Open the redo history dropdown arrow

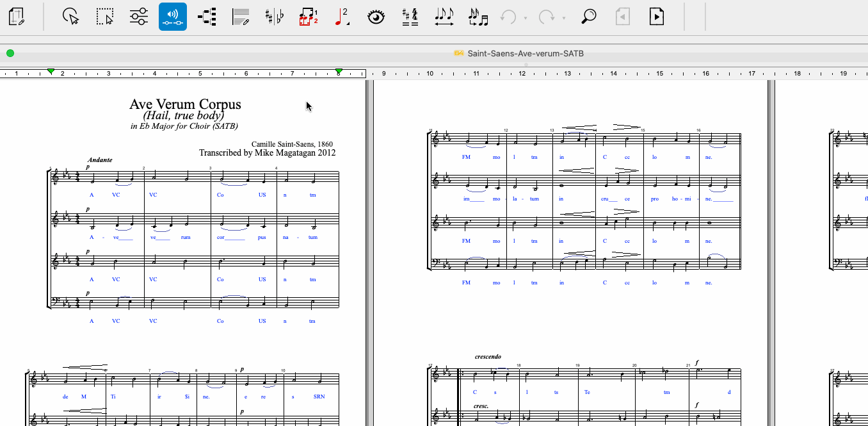pyautogui.click(x=564, y=18)
